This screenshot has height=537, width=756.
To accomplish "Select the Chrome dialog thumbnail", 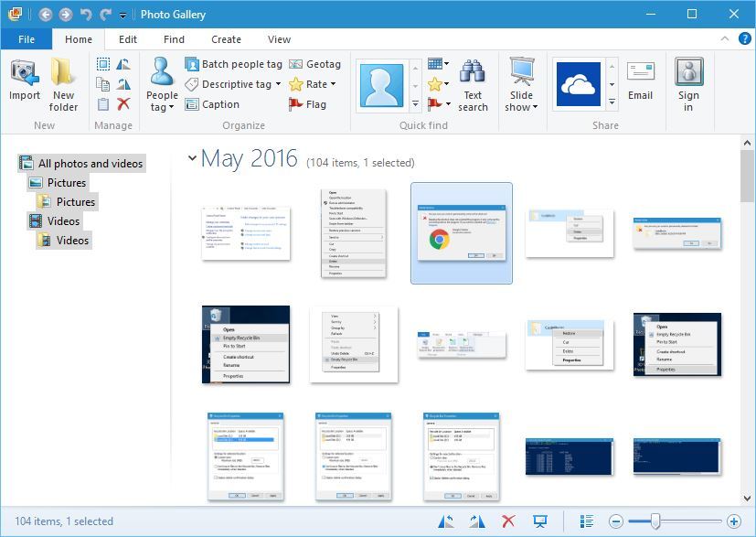I will 462,233.
